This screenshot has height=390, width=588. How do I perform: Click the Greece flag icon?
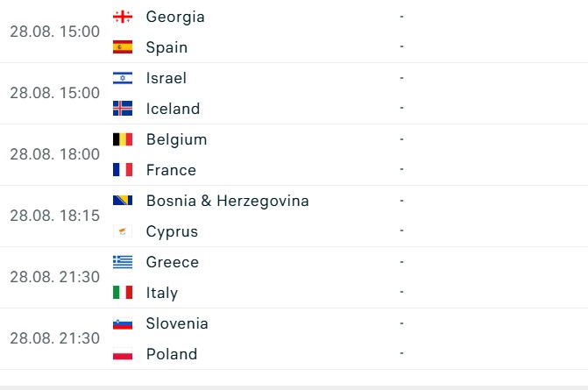pyautogui.click(x=123, y=262)
